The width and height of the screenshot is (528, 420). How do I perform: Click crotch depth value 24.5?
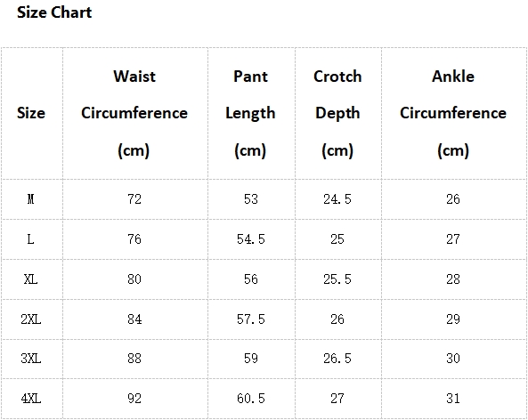click(x=337, y=199)
